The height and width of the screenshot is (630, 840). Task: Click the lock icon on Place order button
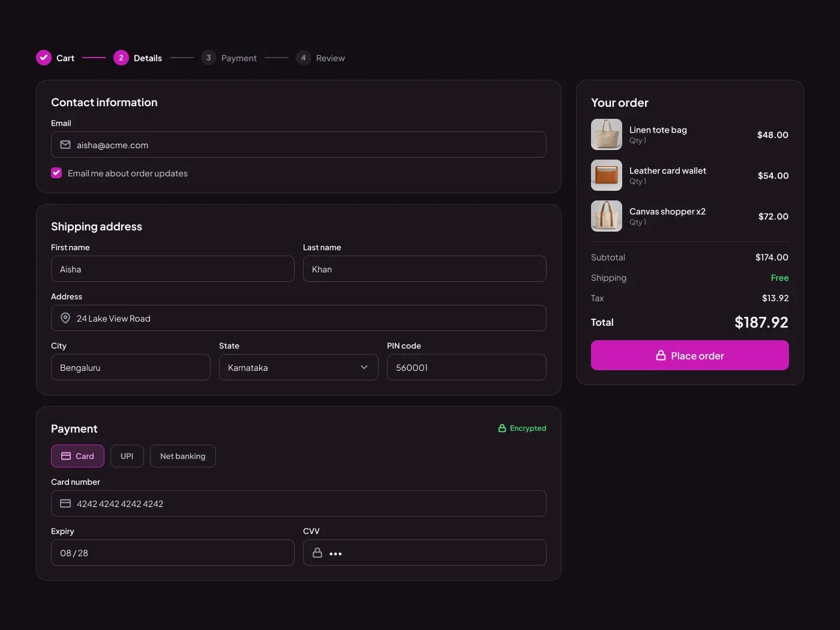click(x=661, y=355)
